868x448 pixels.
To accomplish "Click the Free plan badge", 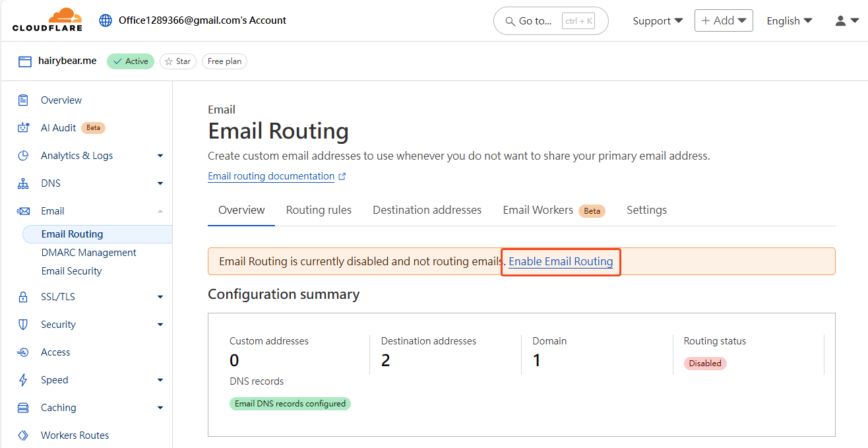I will click(x=224, y=61).
